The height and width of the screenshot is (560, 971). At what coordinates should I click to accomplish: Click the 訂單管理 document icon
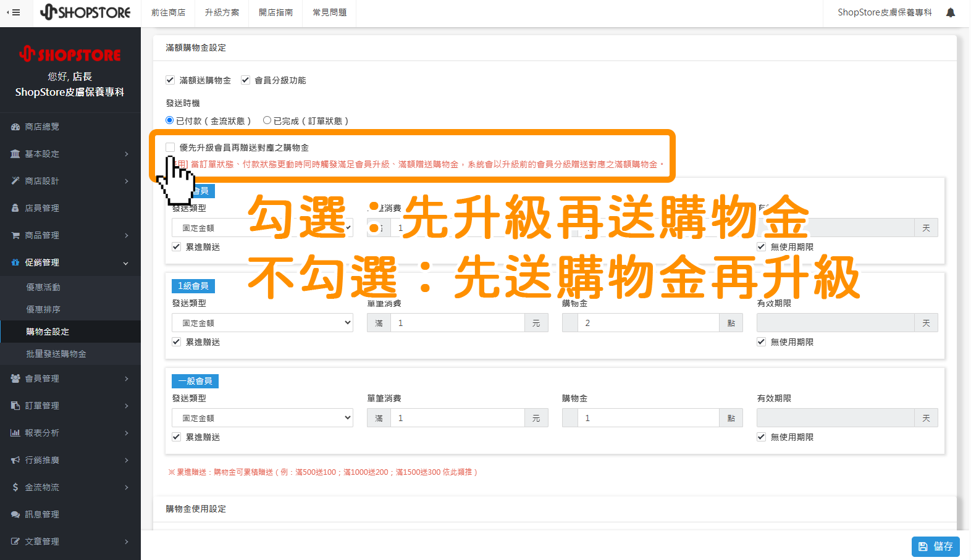[15, 406]
